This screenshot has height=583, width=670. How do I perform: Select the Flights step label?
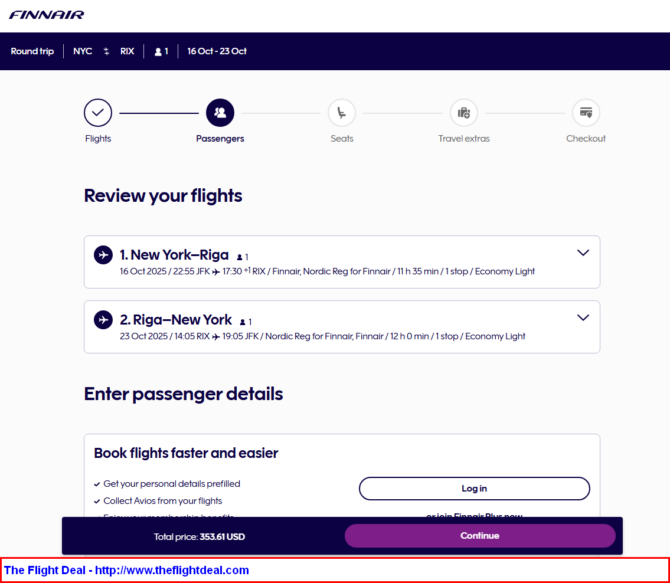click(98, 138)
